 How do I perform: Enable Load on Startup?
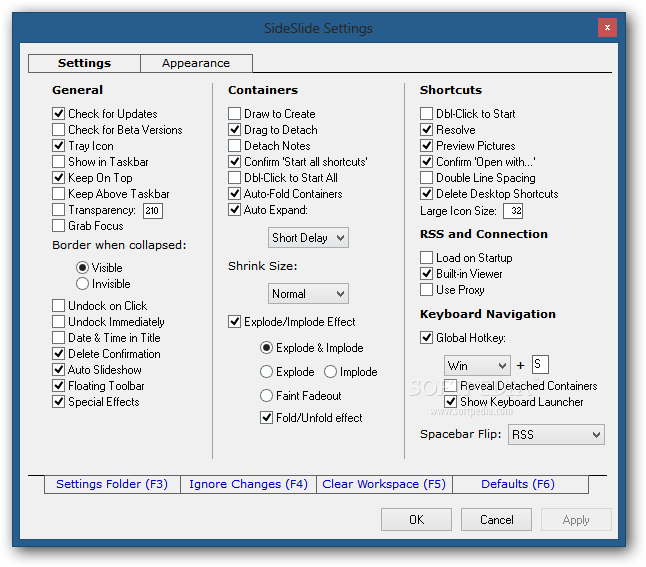tap(426, 258)
